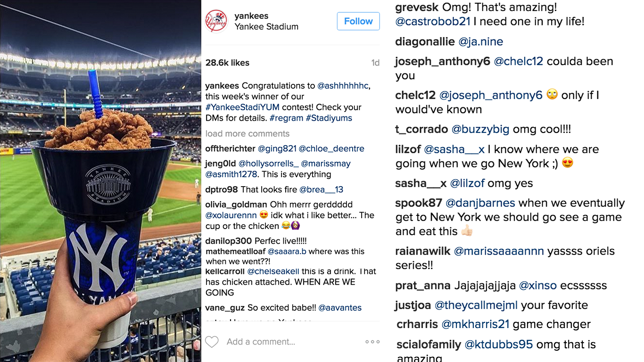Click the 1d post timestamp
Viewport: 644px width, 362px height.
(x=375, y=63)
